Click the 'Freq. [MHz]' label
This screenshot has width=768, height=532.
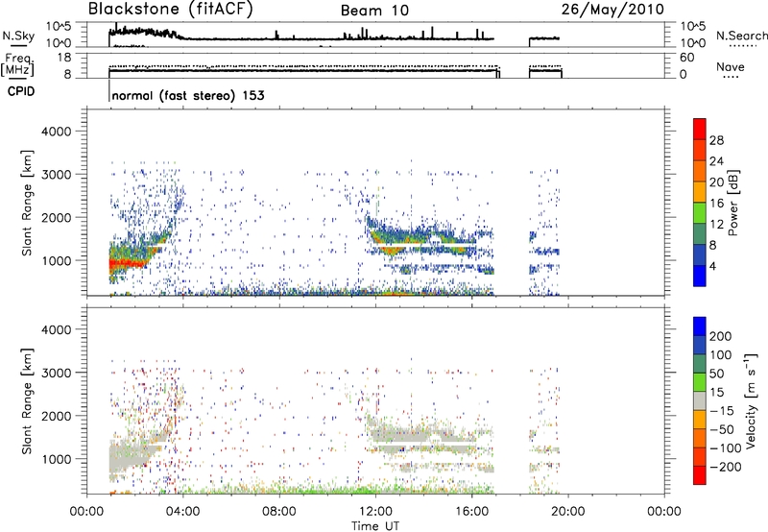pos(18,64)
